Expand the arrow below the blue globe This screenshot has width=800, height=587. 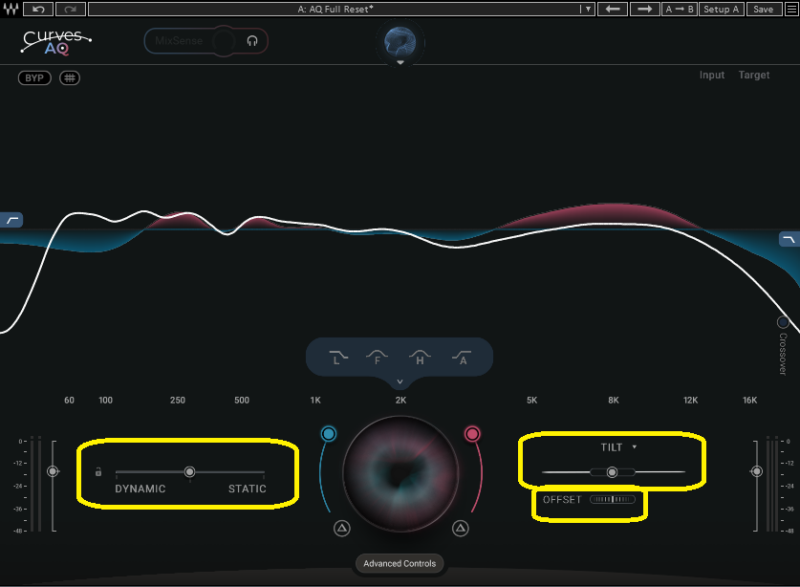(400, 63)
